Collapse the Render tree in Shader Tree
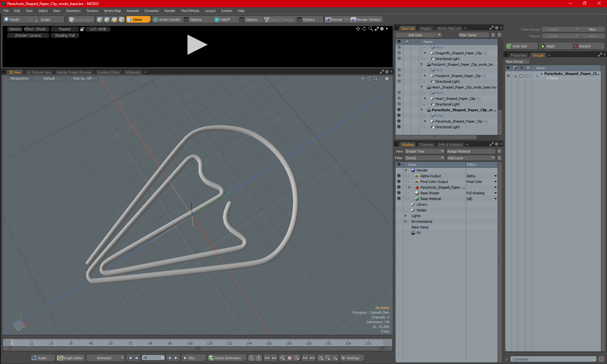The height and width of the screenshot is (364, 607). pos(406,170)
